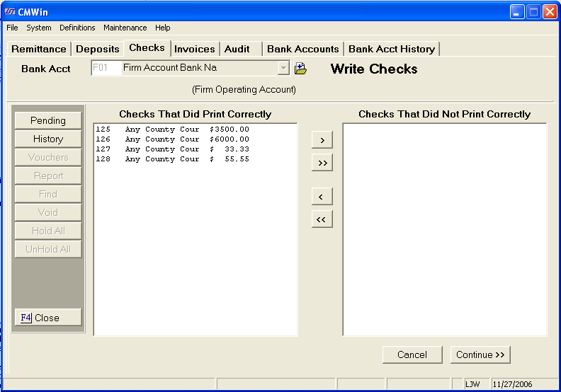The height and width of the screenshot is (392, 561).
Task: Click the F4 Close button
Action: [48, 318]
